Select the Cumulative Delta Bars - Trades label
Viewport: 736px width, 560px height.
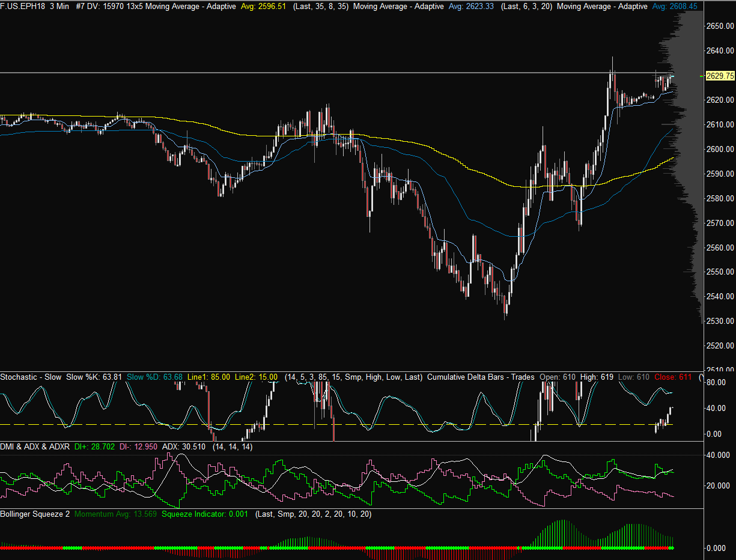[481, 377]
